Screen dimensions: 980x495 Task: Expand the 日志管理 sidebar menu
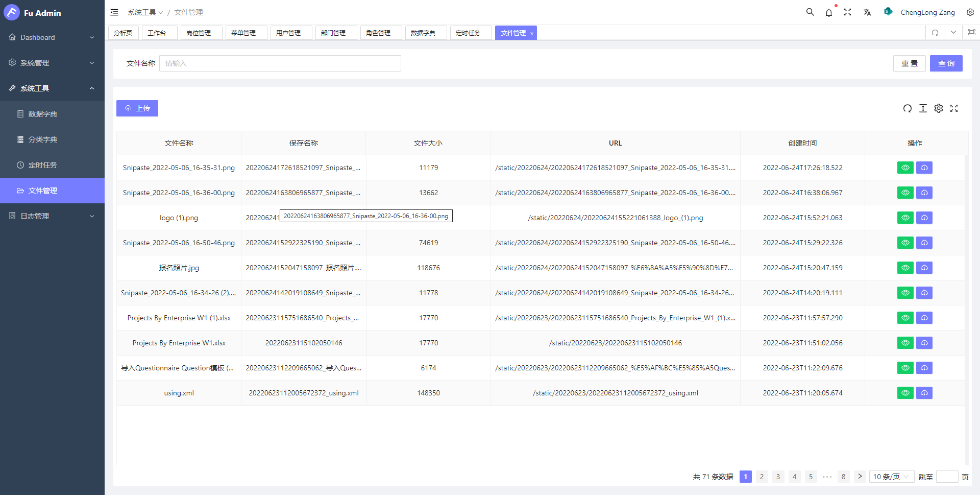[x=52, y=216]
